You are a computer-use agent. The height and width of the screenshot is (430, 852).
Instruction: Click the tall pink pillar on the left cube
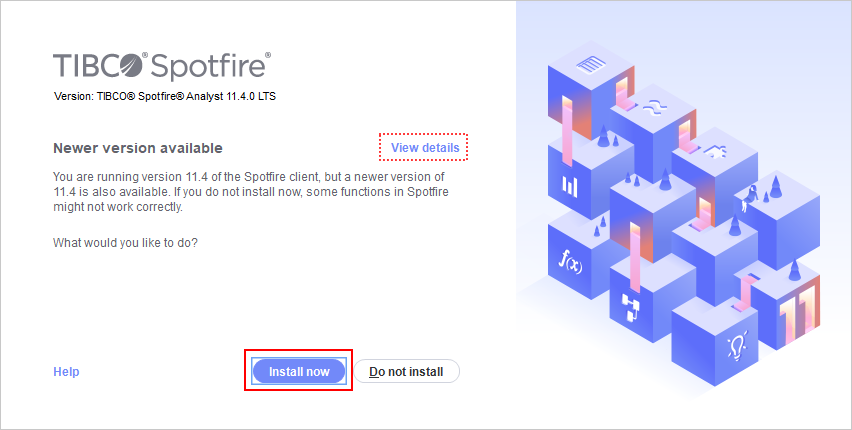566,130
